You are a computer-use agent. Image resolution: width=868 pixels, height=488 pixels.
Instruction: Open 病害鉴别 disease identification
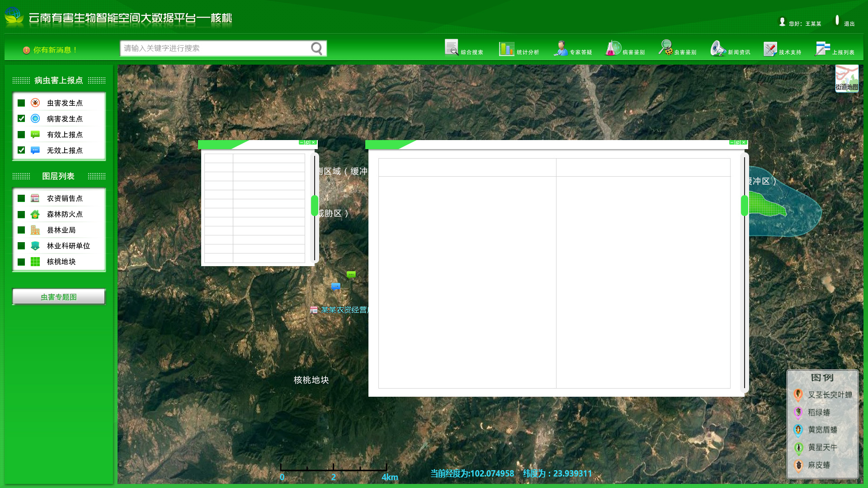click(x=625, y=49)
